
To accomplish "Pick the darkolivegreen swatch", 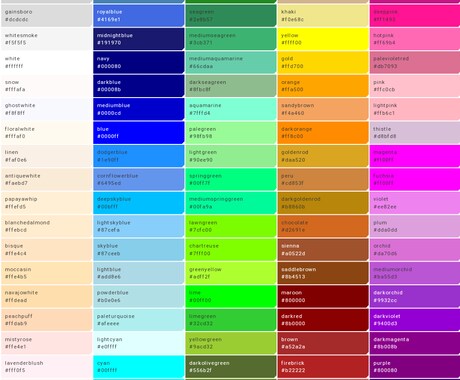I will pos(231,367).
